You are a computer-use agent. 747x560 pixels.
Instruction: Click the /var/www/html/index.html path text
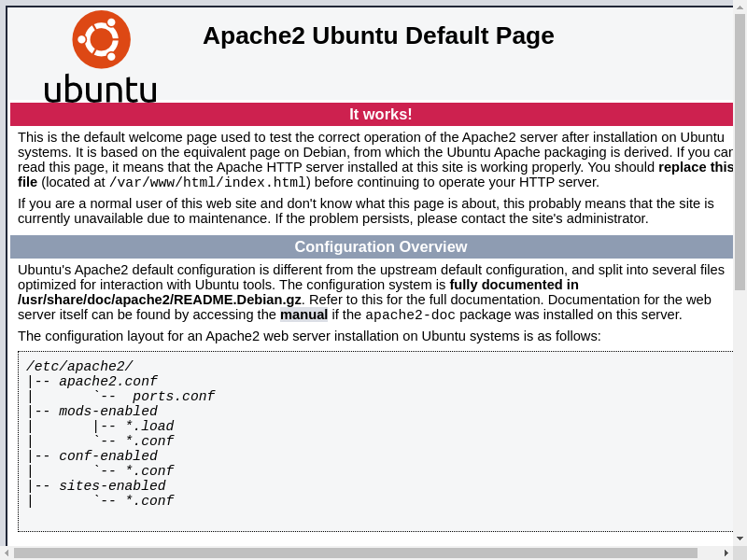click(x=207, y=183)
